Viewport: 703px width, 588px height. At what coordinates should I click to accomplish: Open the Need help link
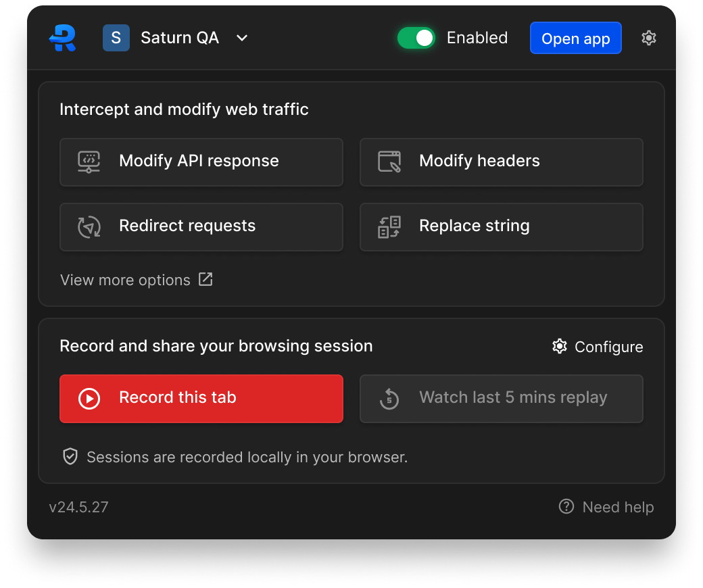click(x=606, y=507)
